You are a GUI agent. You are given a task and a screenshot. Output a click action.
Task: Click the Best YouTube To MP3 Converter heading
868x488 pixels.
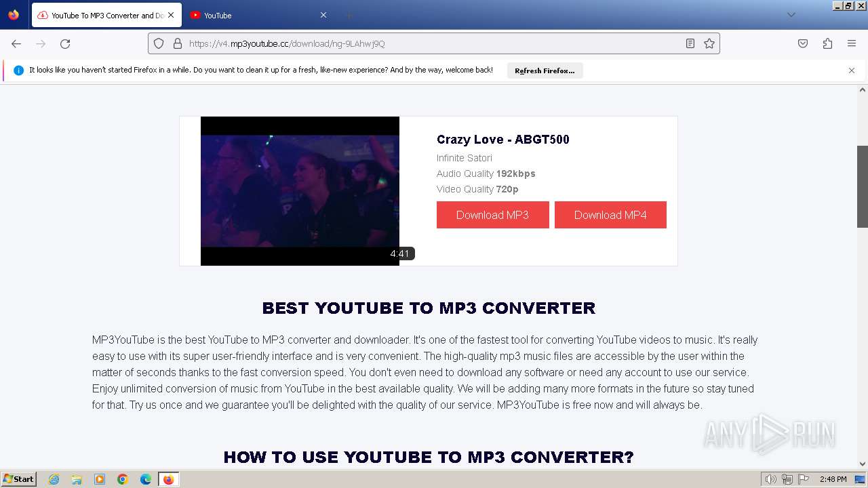pos(429,308)
